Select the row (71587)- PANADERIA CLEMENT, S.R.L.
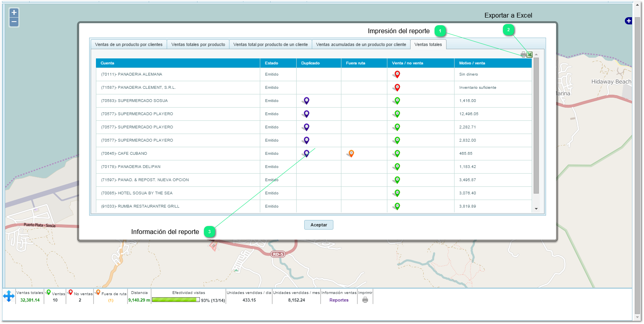The height and width of the screenshot is (324, 644). 314,88
